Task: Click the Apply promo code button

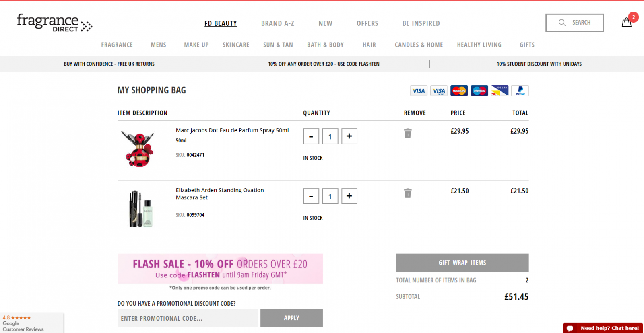Action: [x=291, y=318]
